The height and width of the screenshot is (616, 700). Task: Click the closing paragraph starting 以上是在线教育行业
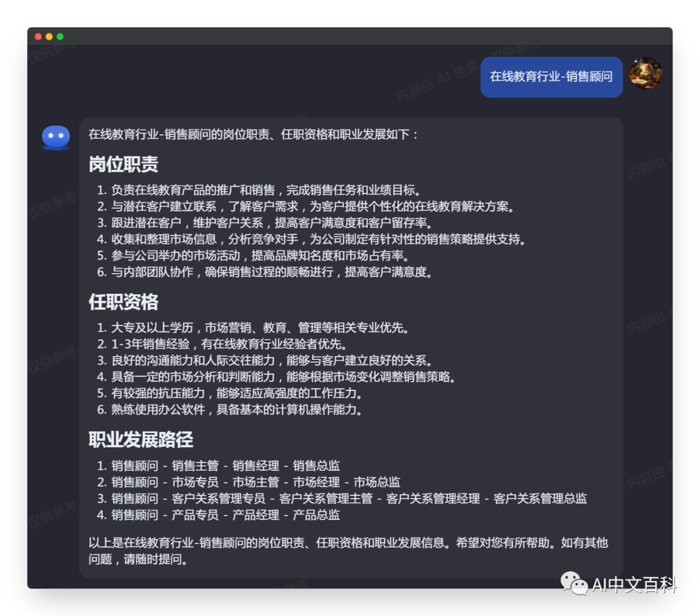(348, 551)
